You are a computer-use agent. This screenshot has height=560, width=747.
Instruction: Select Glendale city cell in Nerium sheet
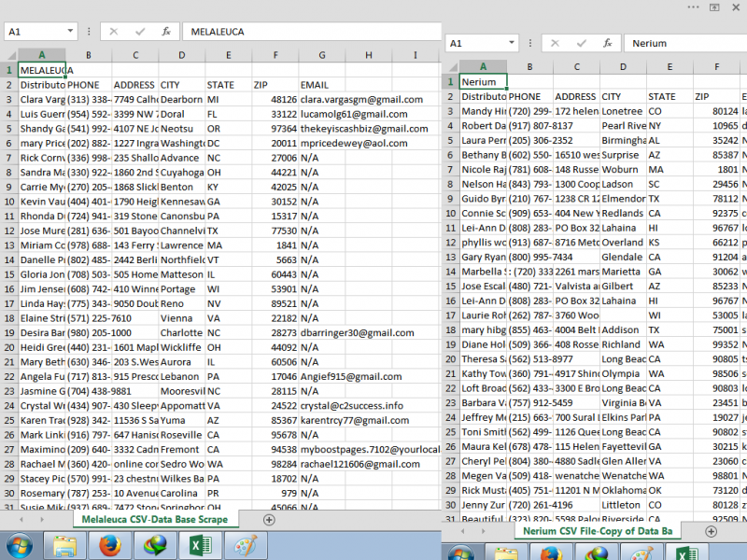pos(623,258)
